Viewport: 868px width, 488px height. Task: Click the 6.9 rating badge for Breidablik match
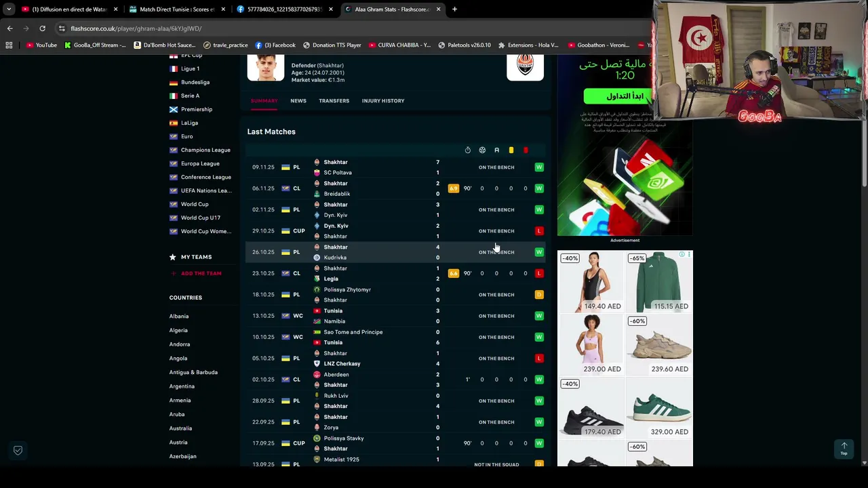pos(453,188)
